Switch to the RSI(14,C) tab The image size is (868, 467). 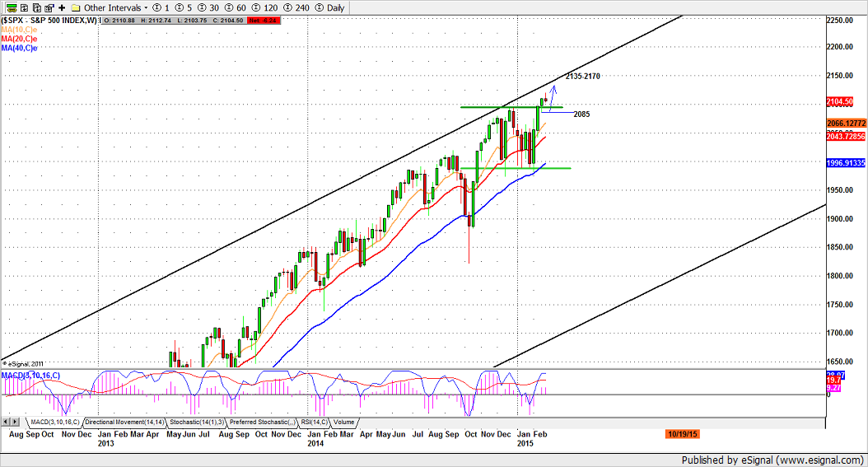(314, 422)
